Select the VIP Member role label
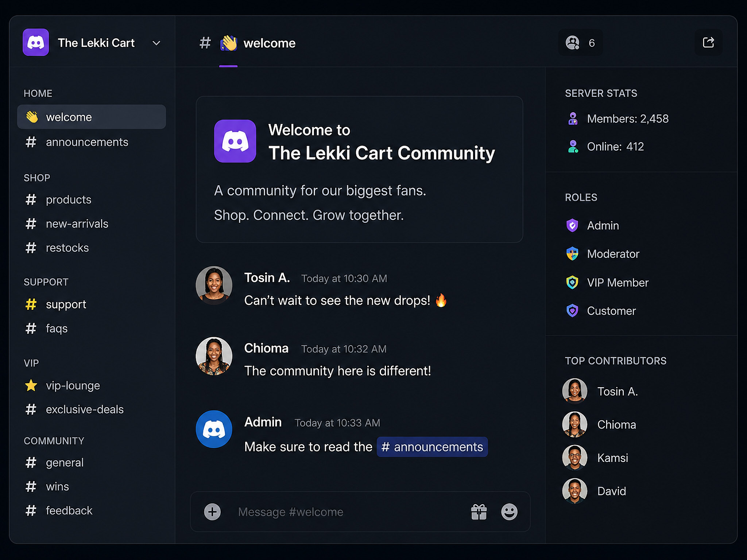 [618, 283]
